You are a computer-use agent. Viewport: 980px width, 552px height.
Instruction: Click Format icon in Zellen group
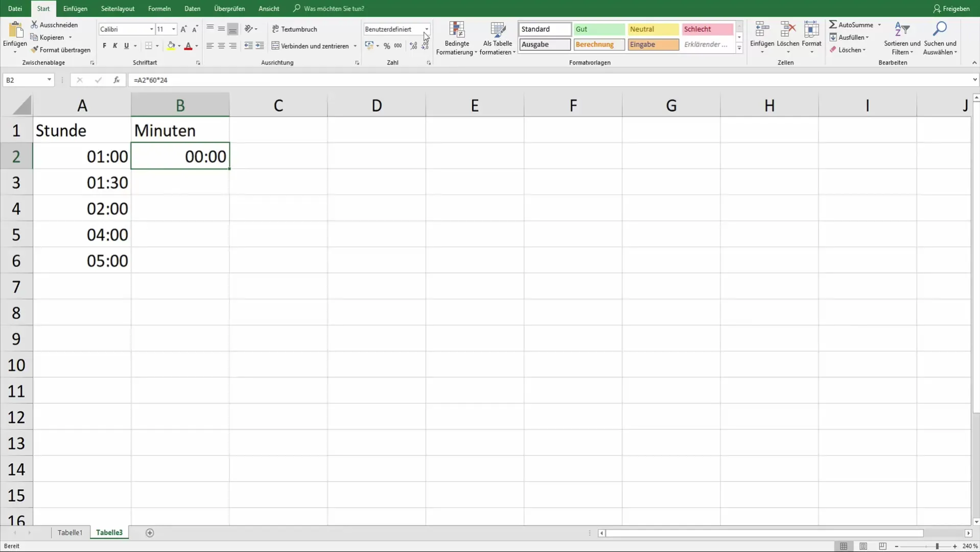click(811, 30)
